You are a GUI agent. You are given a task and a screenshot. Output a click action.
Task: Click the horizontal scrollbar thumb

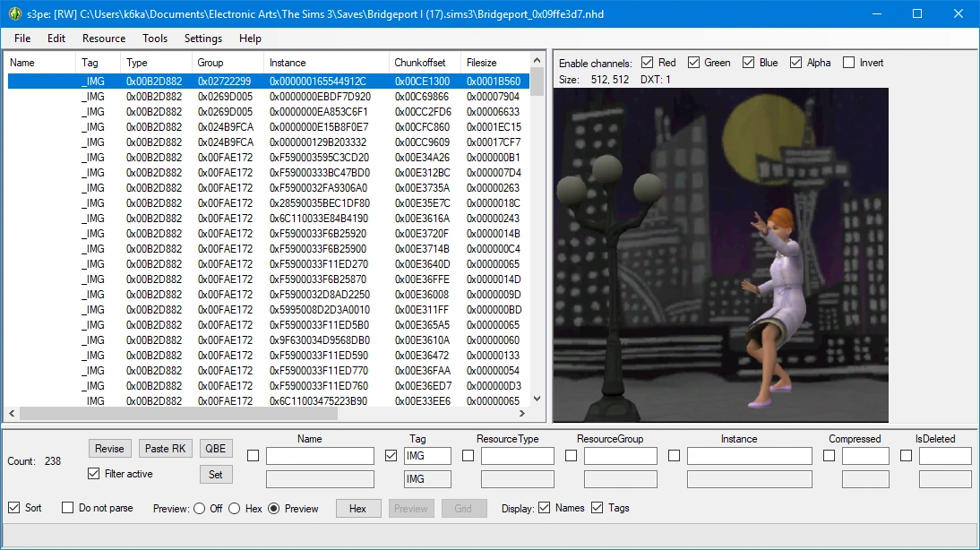pyautogui.click(x=178, y=413)
